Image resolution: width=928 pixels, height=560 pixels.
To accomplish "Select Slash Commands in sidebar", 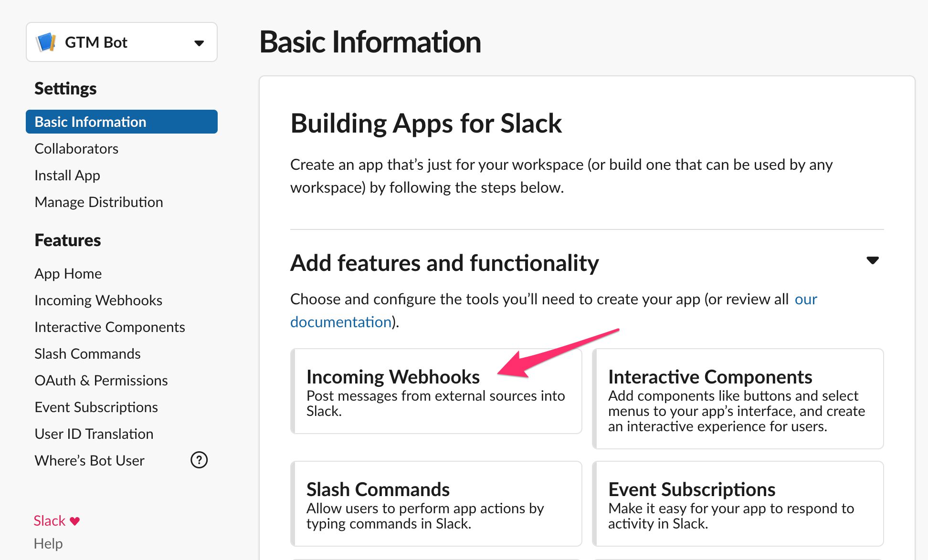I will 87,353.
